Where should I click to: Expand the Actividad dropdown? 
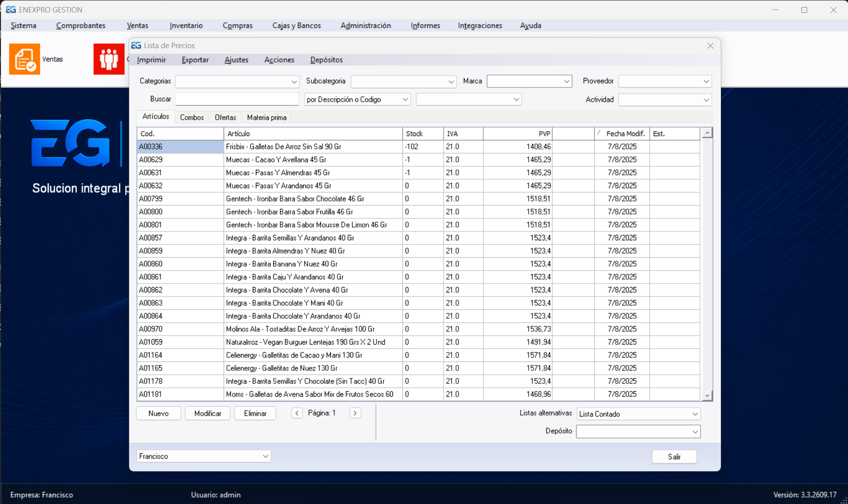pos(706,100)
